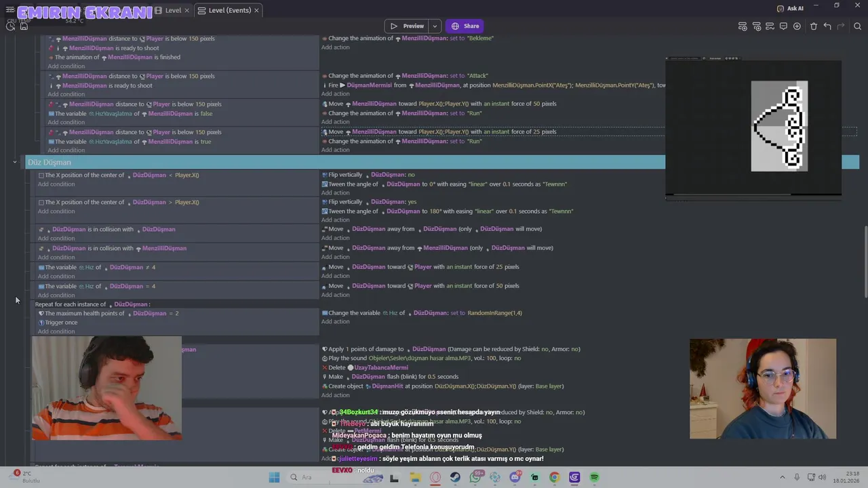Select action 'Move DüzDüşman toward Player force of 25'
Screen dimensions: 868x488
click(420, 267)
